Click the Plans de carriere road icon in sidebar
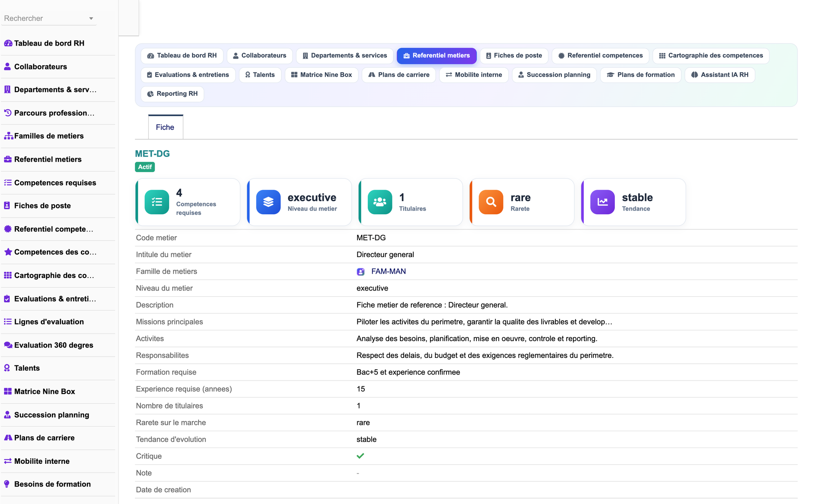The height and width of the screenshot is (504, 815). (8, 438)
